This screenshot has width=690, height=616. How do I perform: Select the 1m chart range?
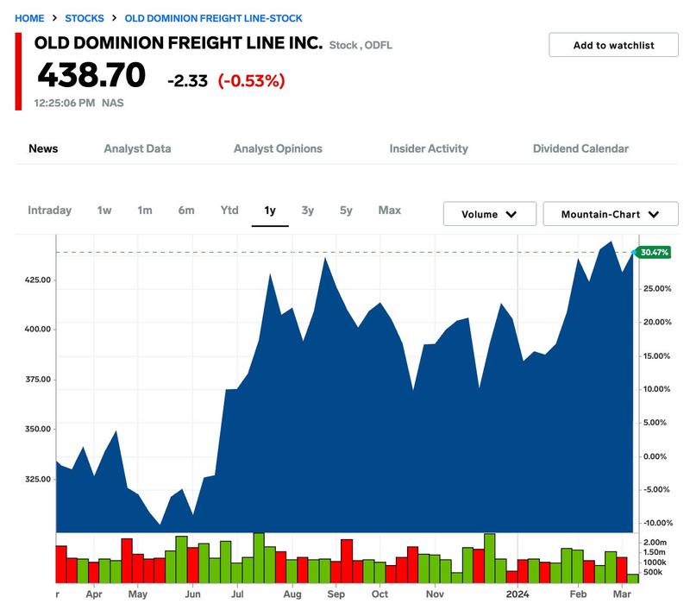click(x=145, y=210)
